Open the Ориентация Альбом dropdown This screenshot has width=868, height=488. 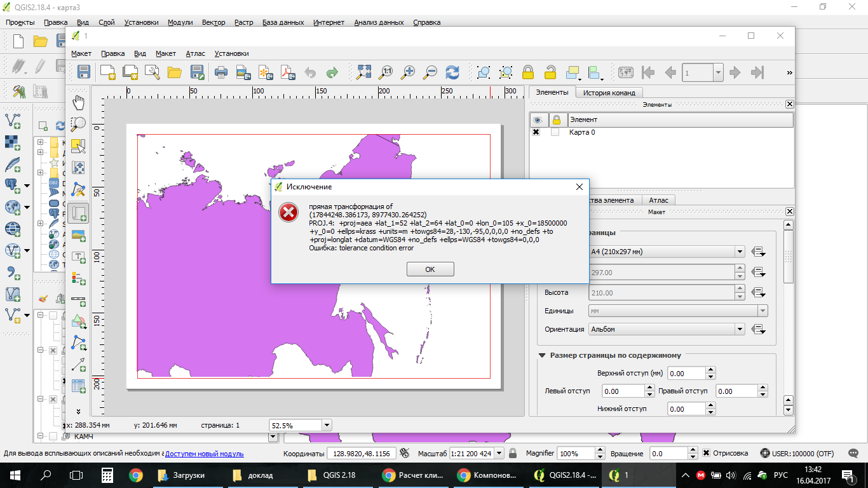739,329
